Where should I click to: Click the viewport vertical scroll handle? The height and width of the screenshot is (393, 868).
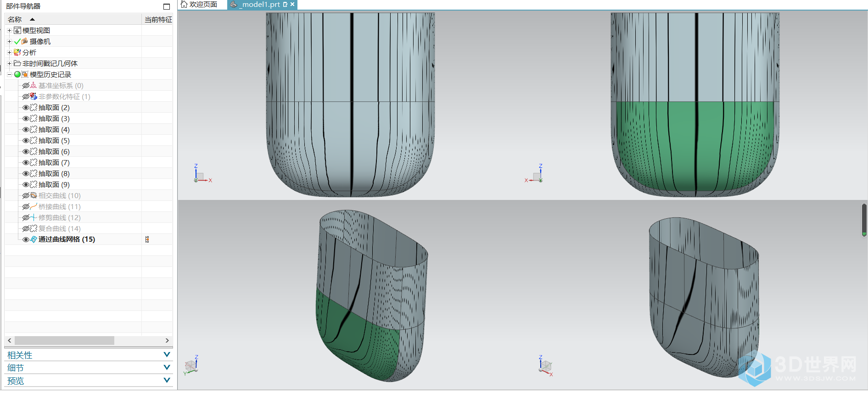(864, 220)
